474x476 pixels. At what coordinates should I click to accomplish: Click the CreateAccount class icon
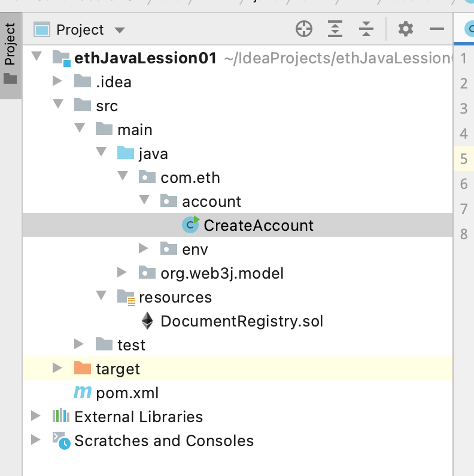point(191,225)
